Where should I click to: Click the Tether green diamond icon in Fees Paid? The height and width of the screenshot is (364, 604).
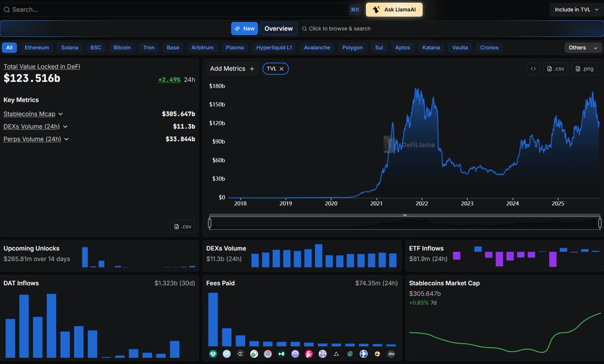point(213,354)
